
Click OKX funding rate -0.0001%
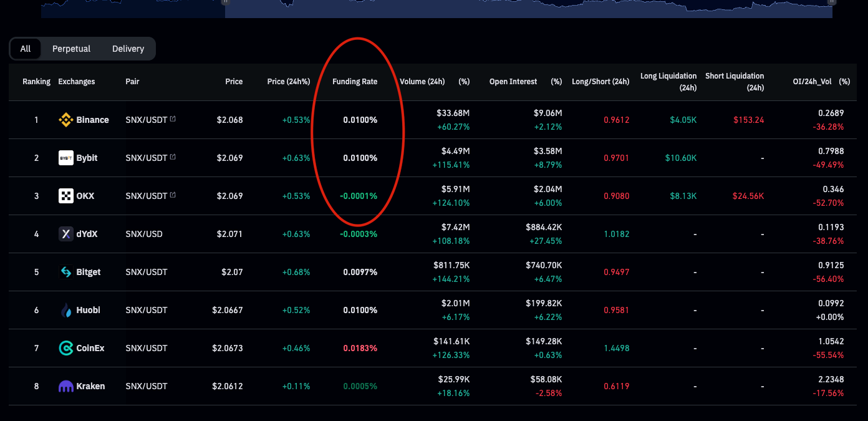pyautogui.click(x=359, y=196)
